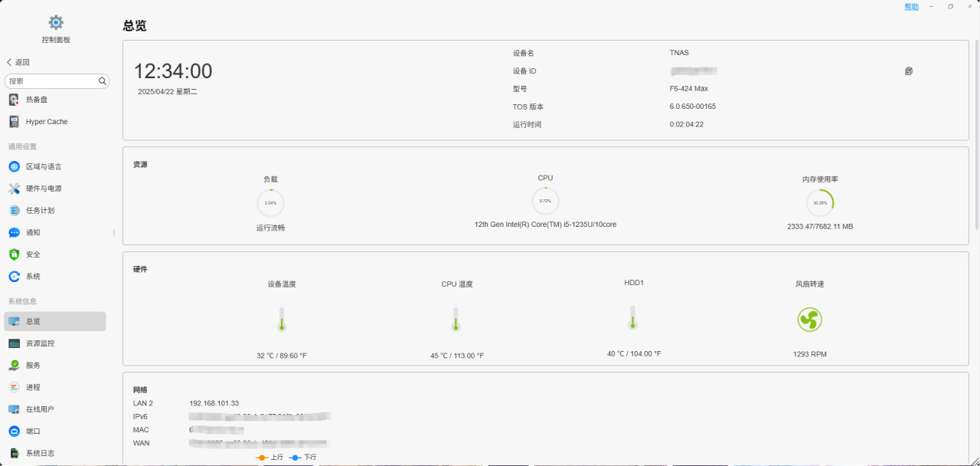Click the 内存使用率 memory gauge circle
Screen dimensions: 980x466
(820, 203)
